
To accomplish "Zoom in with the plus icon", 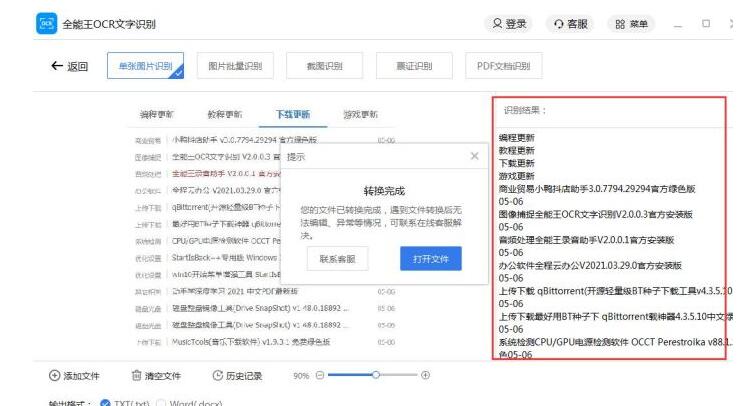I will click(x=425, y=375).
